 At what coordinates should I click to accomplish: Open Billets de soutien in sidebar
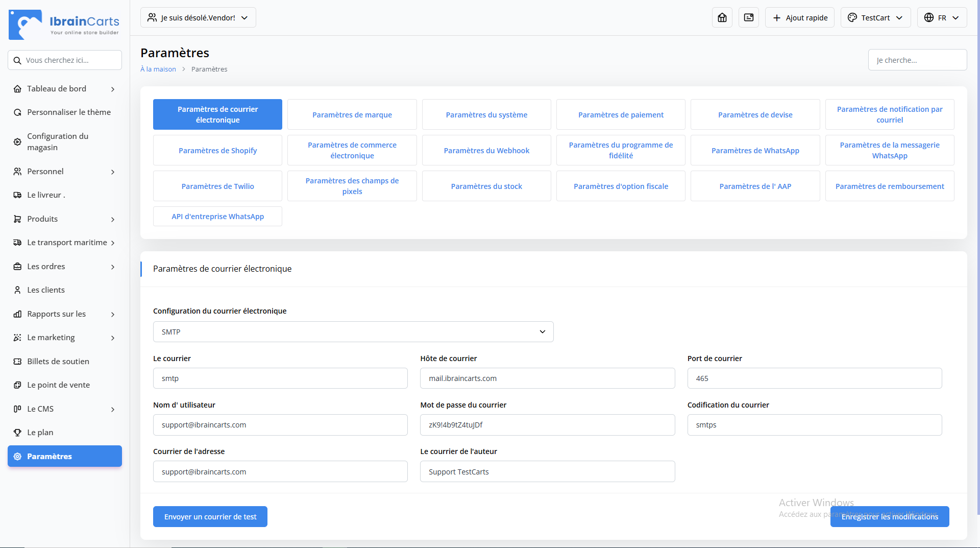(x=58, y=362)
